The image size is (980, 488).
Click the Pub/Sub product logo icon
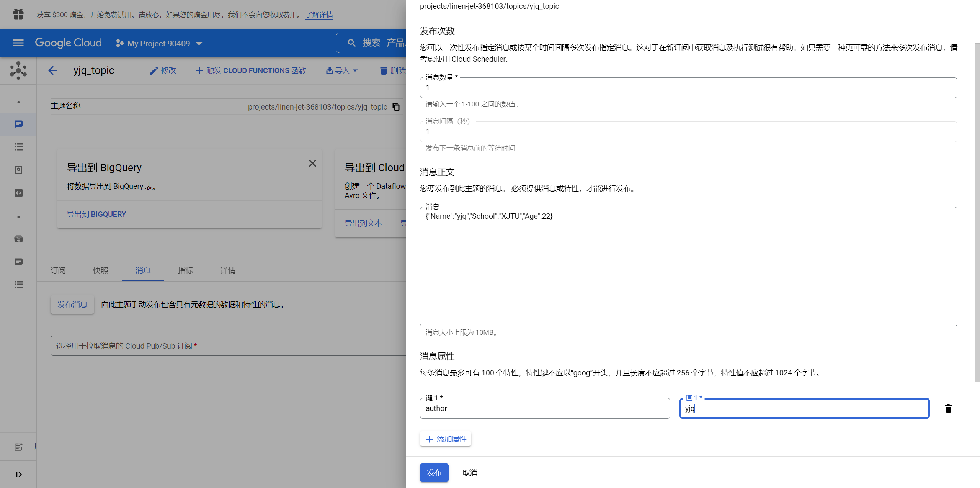click(x=18, y=70)
